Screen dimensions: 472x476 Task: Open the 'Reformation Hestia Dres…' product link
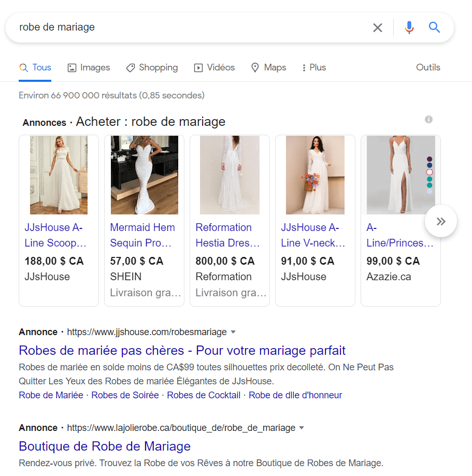pyautogui.click(x=228, y=235)
